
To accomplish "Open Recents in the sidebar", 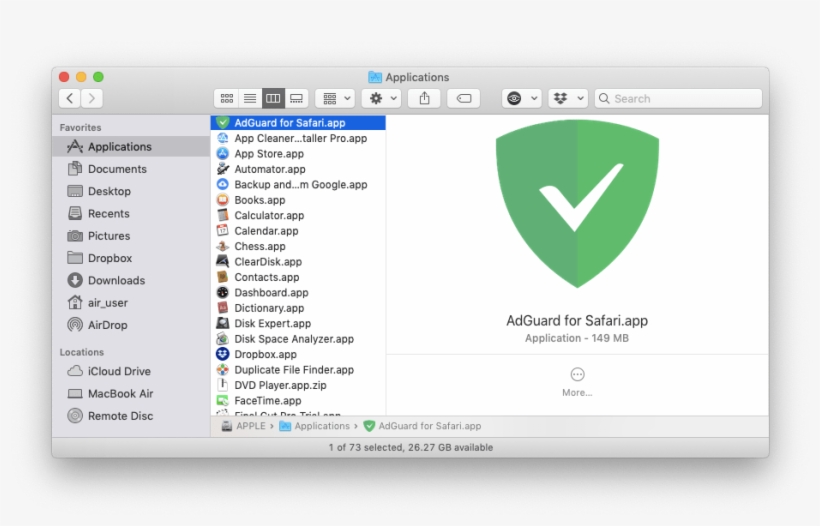I will [x=131, y=213].
